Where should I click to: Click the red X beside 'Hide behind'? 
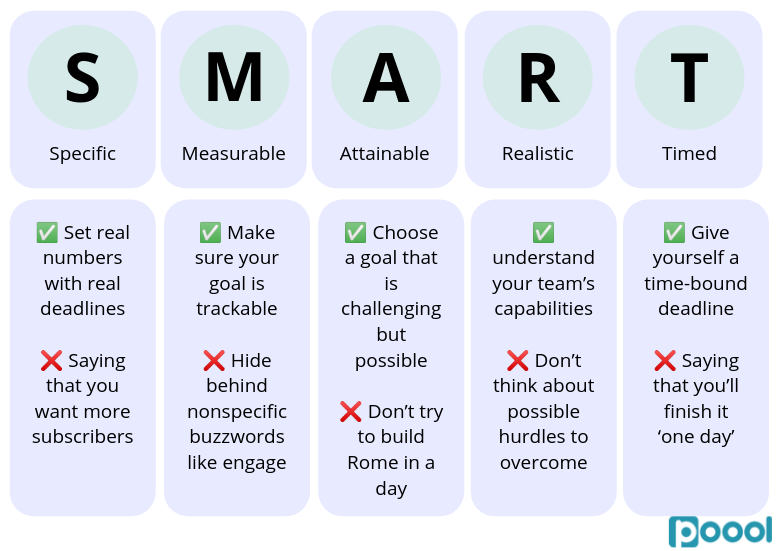tap(214, 361)
